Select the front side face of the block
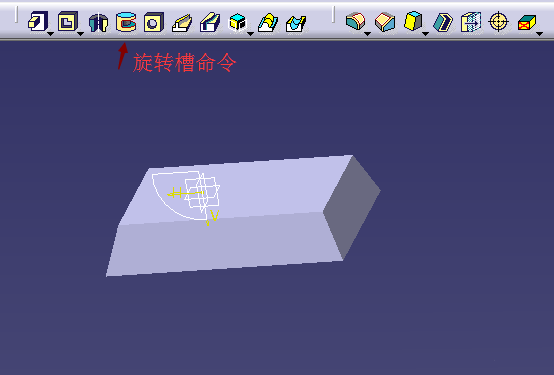 (x=226, y=244)
